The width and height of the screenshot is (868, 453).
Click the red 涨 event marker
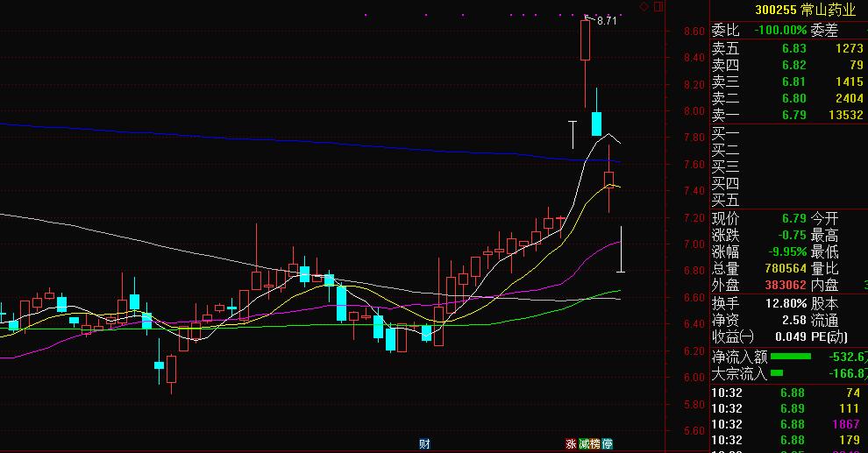(x=572, y=443)
